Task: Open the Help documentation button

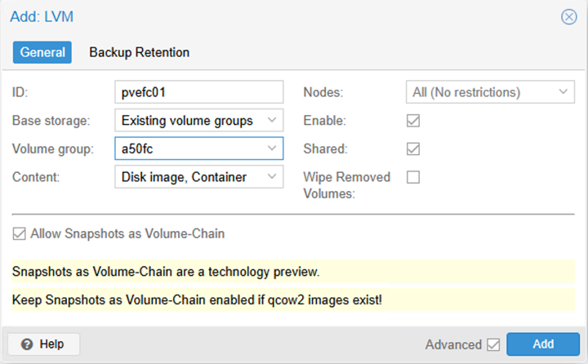Action: tap(44, 344)
